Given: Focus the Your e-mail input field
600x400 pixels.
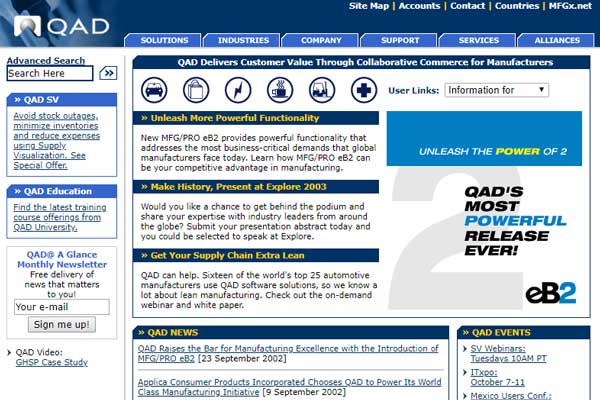Looking at the screenshot, I should (62, 307).
